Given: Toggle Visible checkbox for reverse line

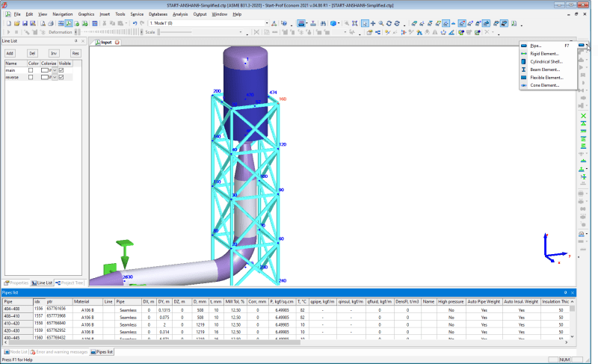Looking at the screenshot, I should click(61, 77).
